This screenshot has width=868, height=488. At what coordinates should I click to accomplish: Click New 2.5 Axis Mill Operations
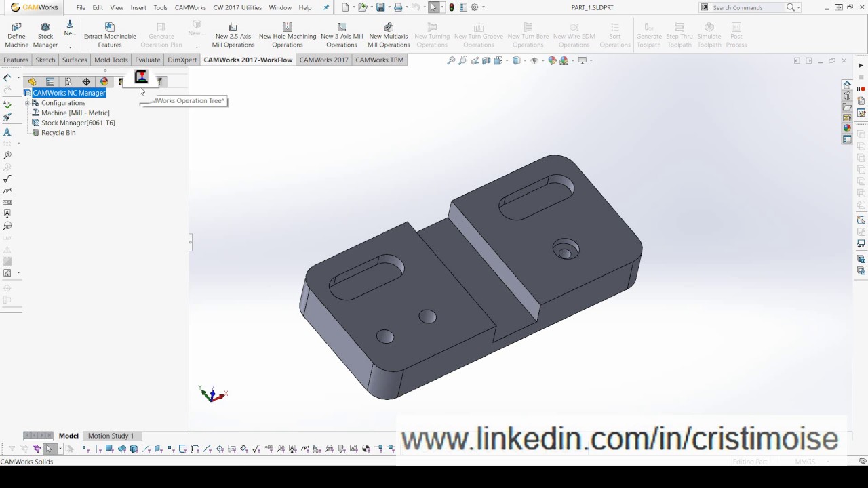pos(233,35)
